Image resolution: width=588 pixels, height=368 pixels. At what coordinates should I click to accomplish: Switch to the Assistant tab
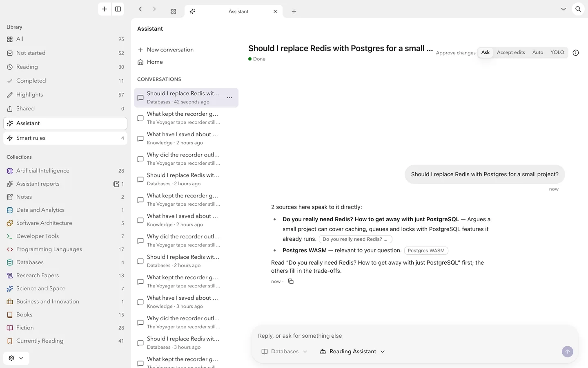[234, 11]
